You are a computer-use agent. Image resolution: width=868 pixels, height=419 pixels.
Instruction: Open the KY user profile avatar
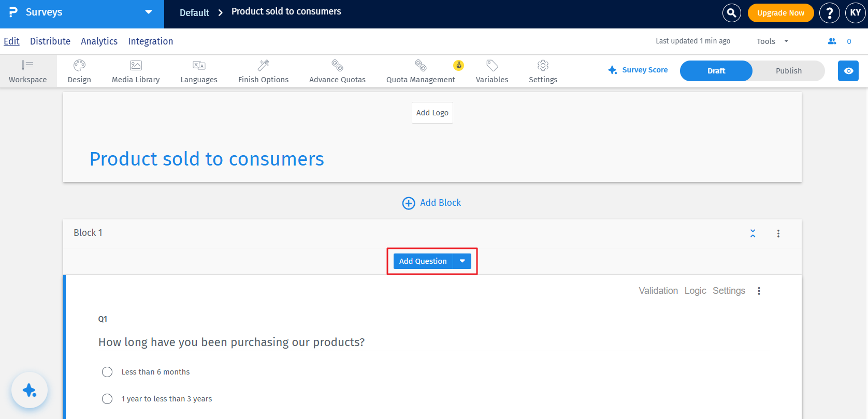click(855, 13)
